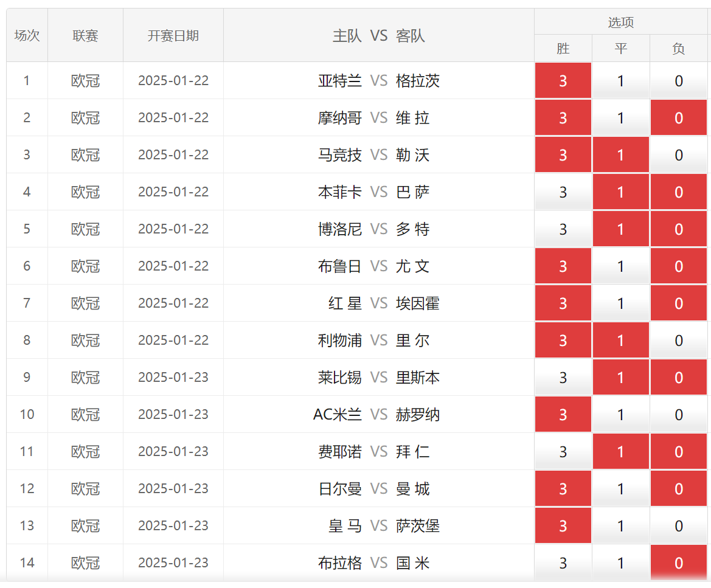Click the 胜 sub-header
Image resolution: width=711 pixels, height=588 pixels.
coord(563,49)
